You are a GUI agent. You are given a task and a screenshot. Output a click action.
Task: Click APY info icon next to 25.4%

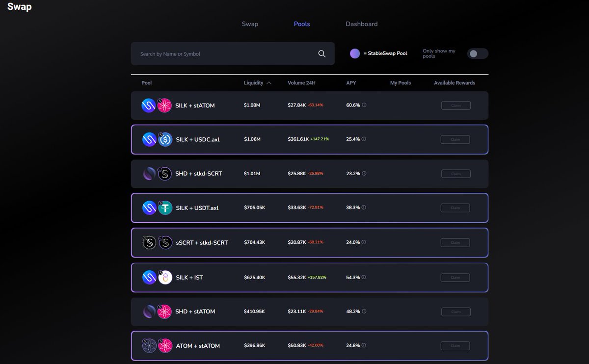(364, 139)
